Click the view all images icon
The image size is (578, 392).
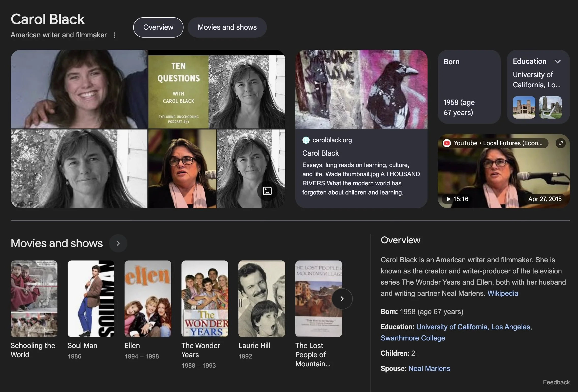tap(267, 191)
